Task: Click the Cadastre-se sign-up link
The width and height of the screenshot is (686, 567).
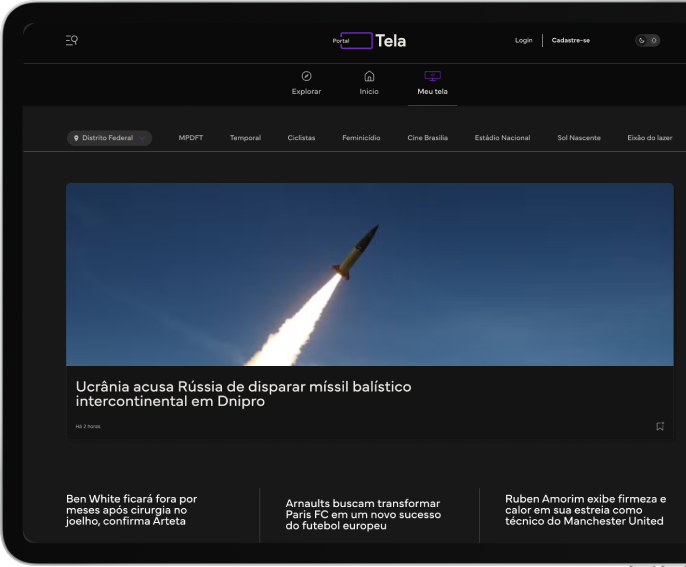Action: 570,40
